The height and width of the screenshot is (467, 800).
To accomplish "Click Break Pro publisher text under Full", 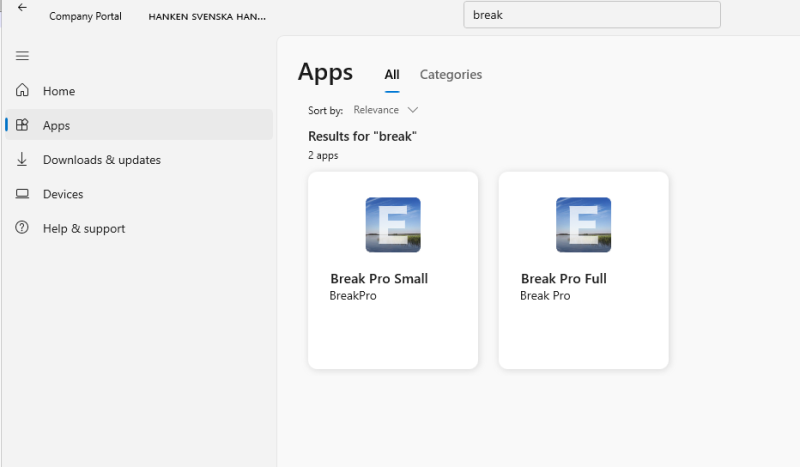I will tap(545, 296).
